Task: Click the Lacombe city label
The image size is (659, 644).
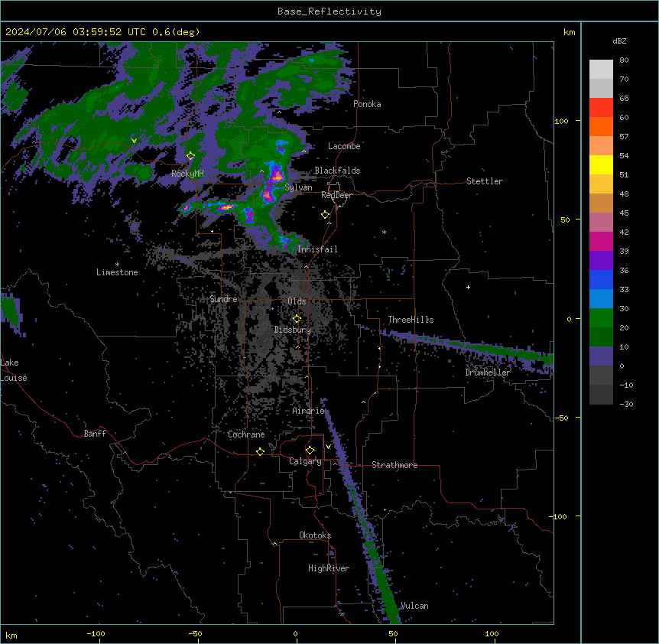Action: point(344,146)
